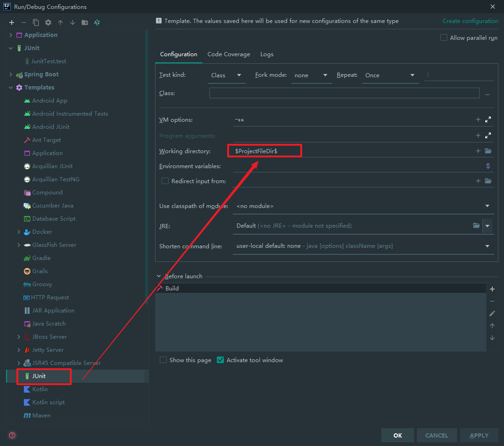The height and width of the screenshot is (446, 504).
Task: Enable Allow parallel run checkbox
Action: pyautogui.click(x=444, y=37)
